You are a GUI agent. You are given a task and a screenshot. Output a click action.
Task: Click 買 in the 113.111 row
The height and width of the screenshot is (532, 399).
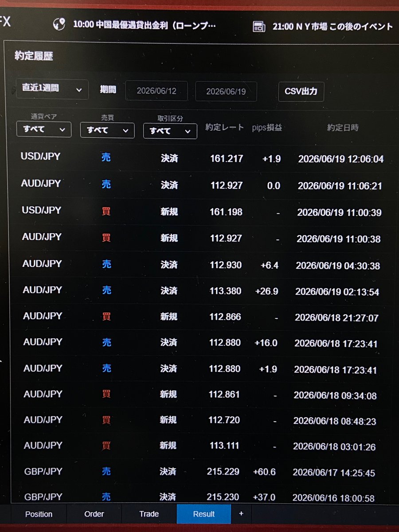(106, 445)
